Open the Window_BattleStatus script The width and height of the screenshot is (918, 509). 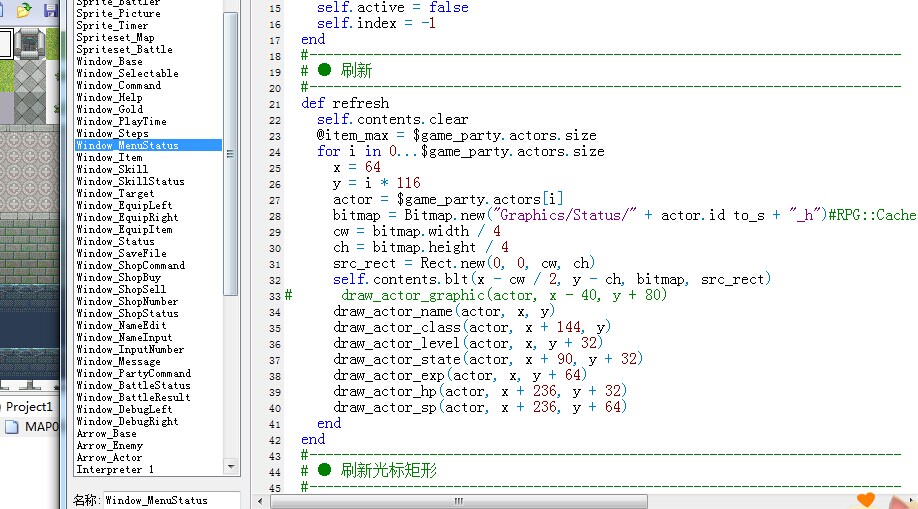133,385
